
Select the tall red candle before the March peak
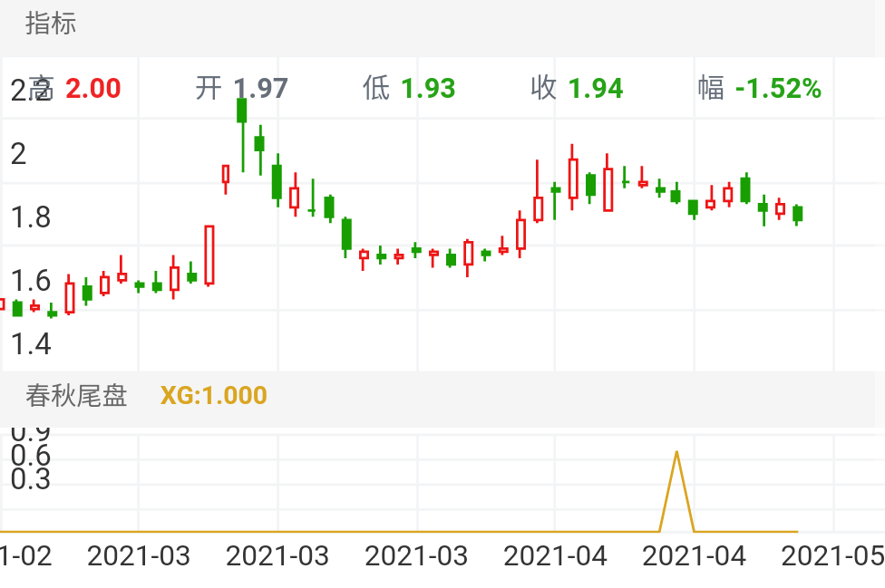tap(209, 255)
